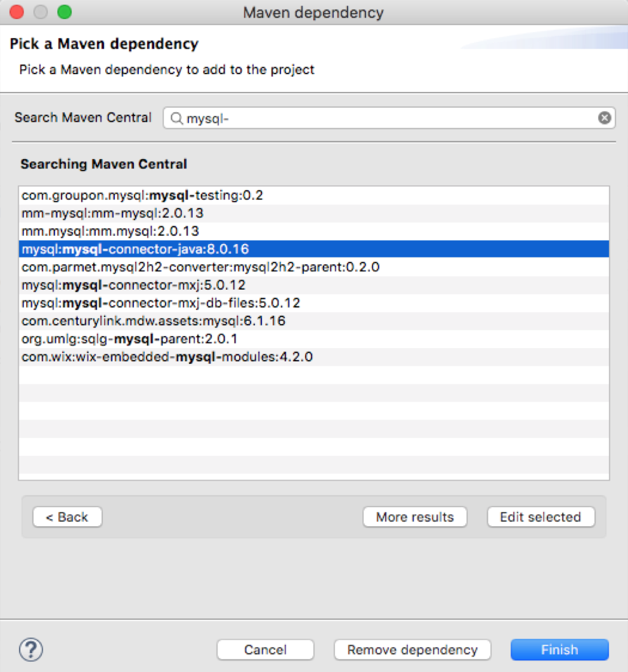Pick mysql-connector-mxj-db-files:5.0.12 row
This screenshot has width=628, height=672.
313,303
